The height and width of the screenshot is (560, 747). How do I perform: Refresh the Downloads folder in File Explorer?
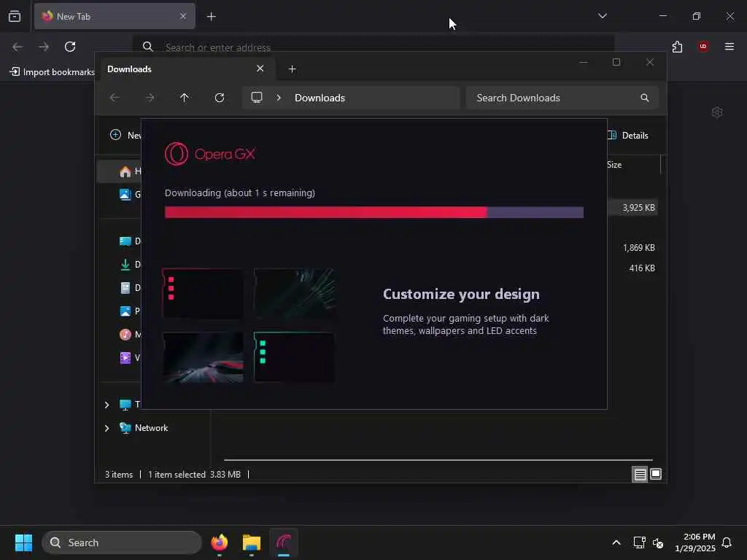click(x=220, y=98)
